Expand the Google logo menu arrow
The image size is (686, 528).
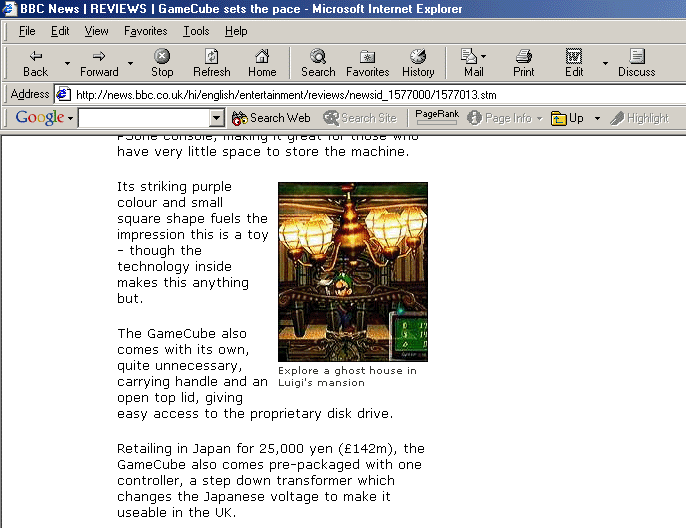point(70,119)
